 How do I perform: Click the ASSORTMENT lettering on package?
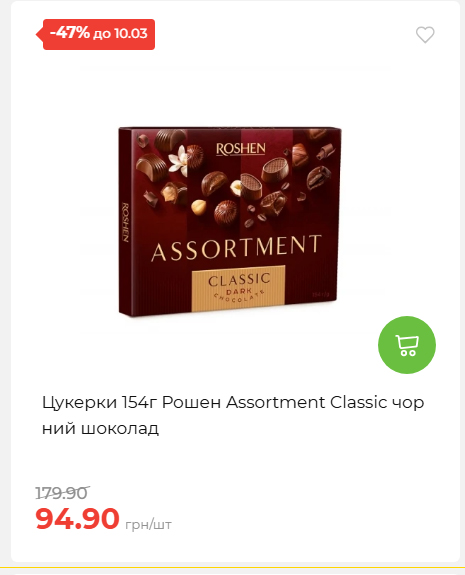pyautogui.click(x=237, y=248)
